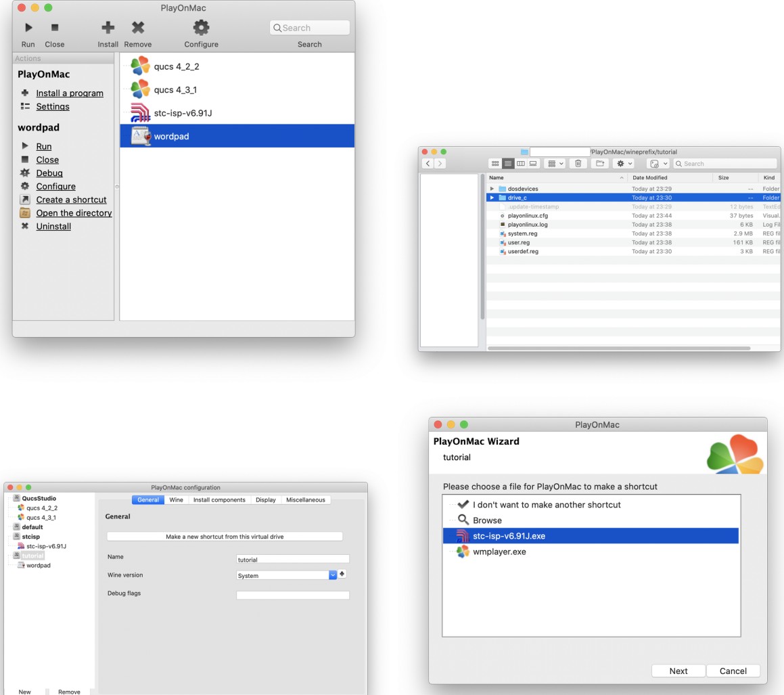This screenshot has height=695, width=784.
Task: Click Next button in PlayOnMac Wizard
Action: (678, 671)
